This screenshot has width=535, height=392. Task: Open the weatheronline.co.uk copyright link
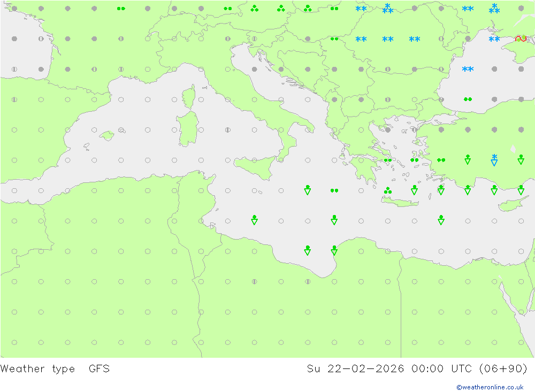click(x=490, y=387)
